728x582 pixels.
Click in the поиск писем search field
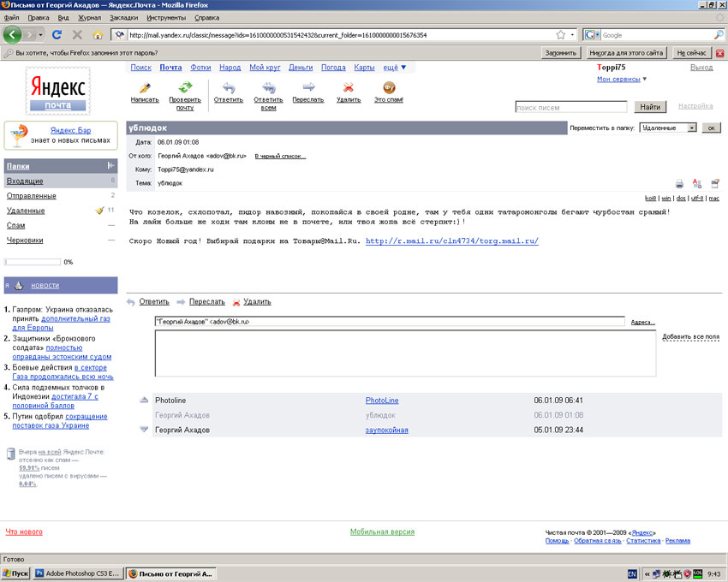571,107
